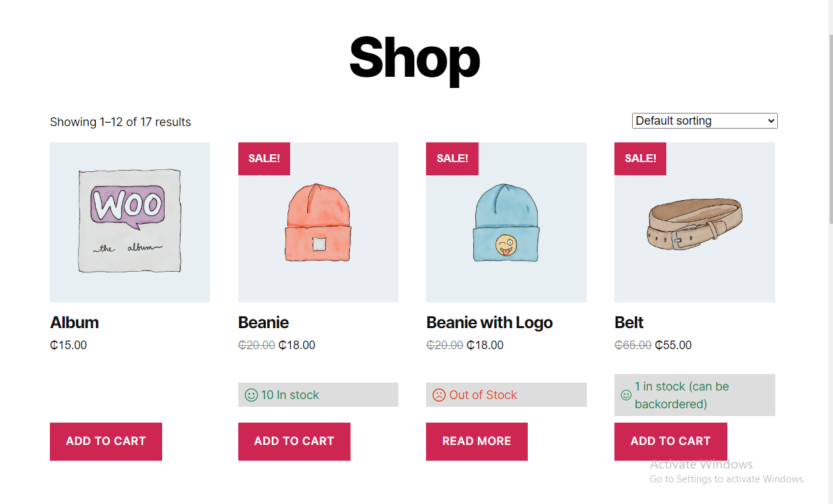Add the Belt to cart
The image size is (833, 504).
670,442
